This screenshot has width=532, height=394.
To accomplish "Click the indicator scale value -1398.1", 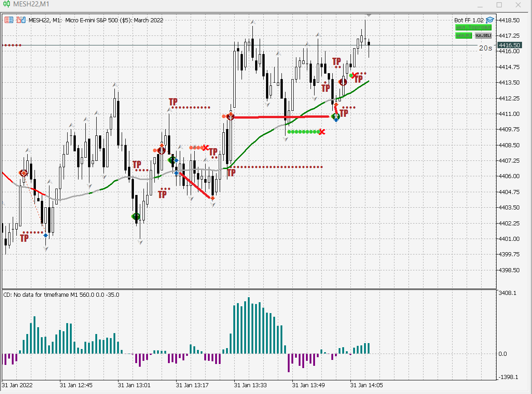I will pos(508,377).
